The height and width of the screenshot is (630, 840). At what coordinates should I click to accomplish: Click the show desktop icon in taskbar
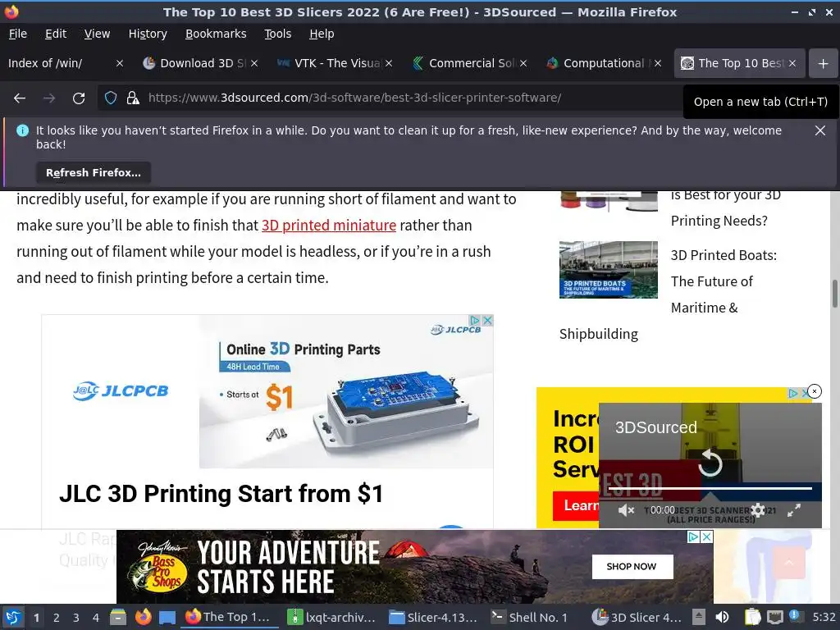coord(167,617)
